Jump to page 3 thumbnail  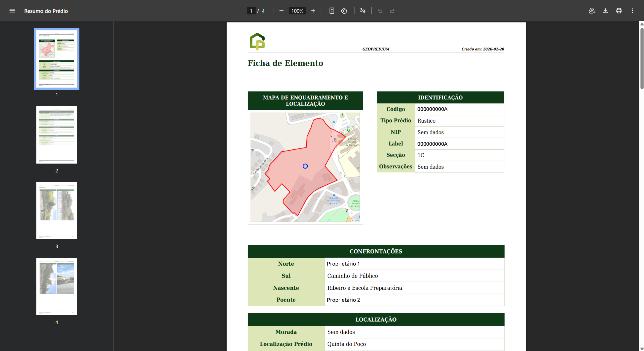[x=57, y=210]
